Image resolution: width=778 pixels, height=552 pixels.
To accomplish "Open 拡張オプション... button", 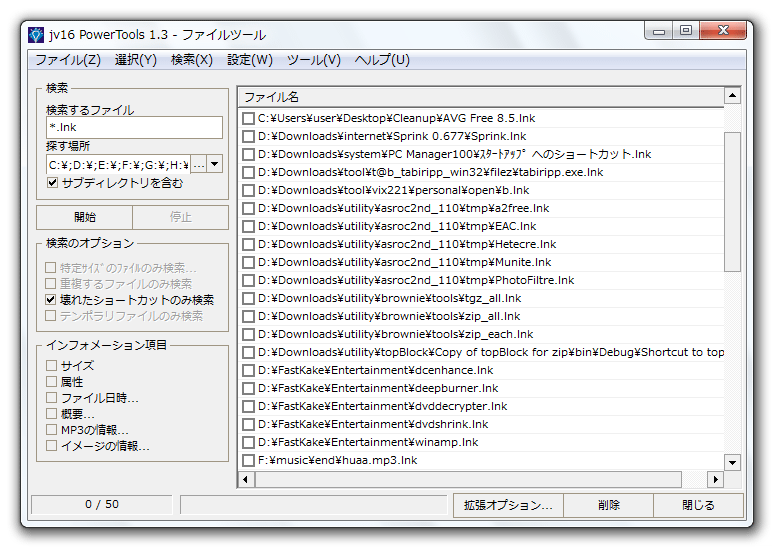I will point(508,505).
